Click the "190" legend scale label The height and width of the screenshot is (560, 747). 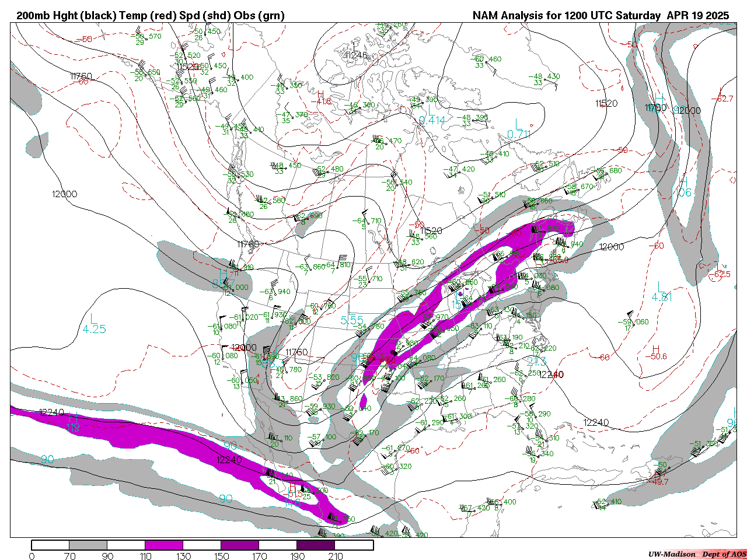(x=298, y=556)
